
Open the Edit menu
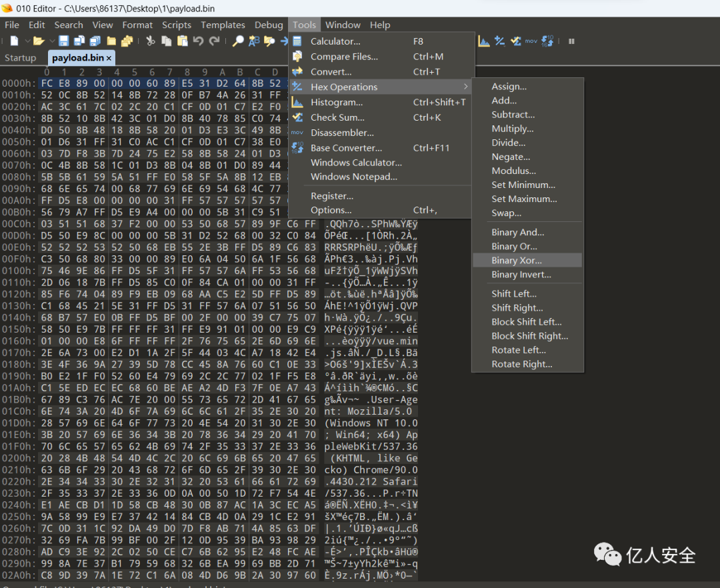click(x=37, y=25)
